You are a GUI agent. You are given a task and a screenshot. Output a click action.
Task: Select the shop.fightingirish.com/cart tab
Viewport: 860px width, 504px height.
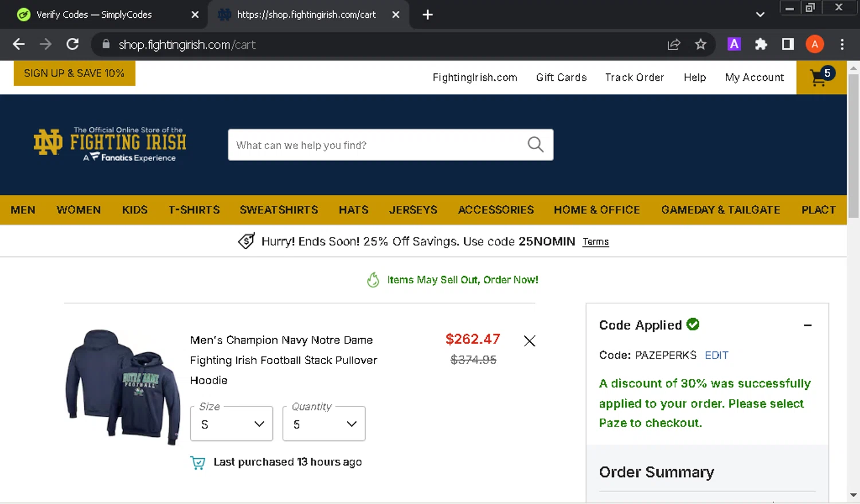pyautogui.click(x=306, y=15)
